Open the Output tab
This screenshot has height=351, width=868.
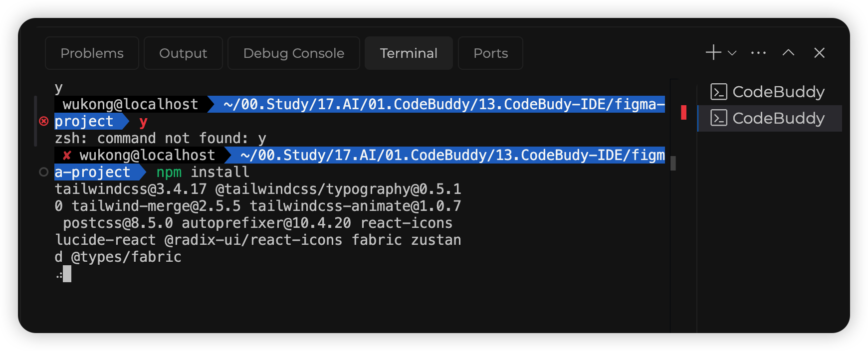[x=183, y=53]
